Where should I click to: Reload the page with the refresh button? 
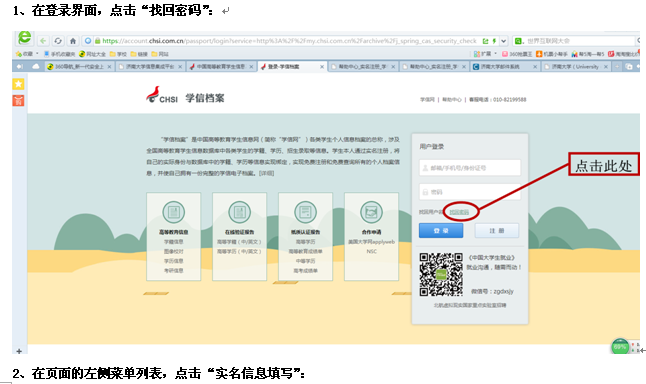(x=58, y=41)
